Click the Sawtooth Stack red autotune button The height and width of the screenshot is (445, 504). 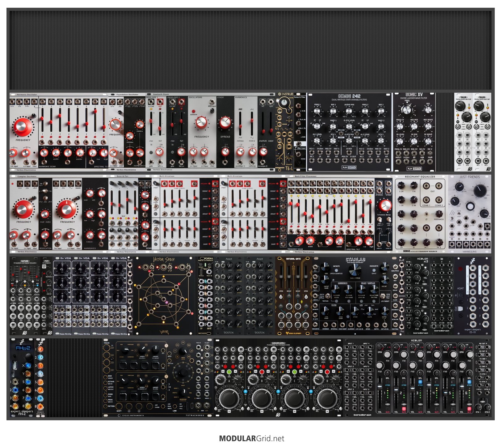(x=193, y=111)
